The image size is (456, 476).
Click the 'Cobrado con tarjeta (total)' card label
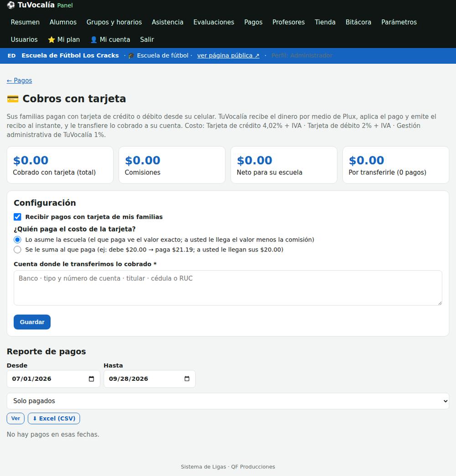click(x=54, y=173)
